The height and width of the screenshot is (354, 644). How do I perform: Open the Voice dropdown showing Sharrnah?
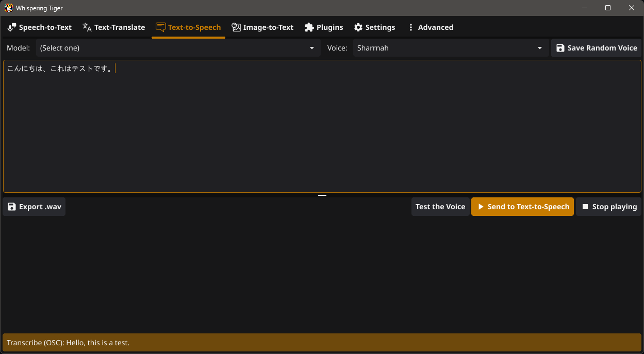click(451, 48)
